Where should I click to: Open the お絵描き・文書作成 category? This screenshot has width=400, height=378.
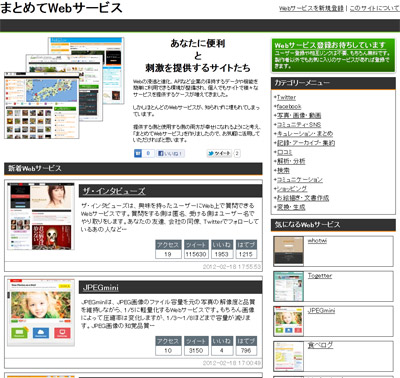303,198
